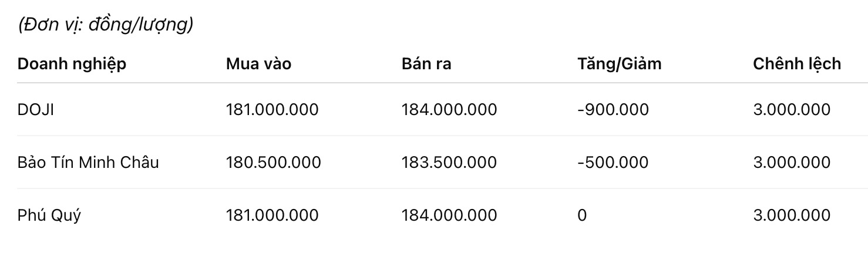Image resolution: width=868 pixels, height=263 pixels.
Task: Click the Phú Quý company name cell
Action: click(49, 215)
